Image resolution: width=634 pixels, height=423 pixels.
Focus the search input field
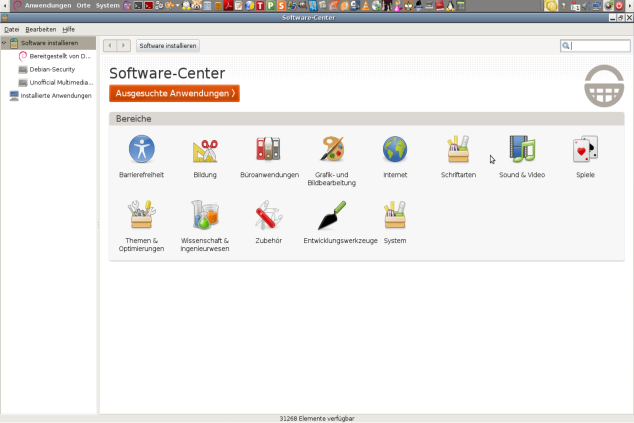595,46
